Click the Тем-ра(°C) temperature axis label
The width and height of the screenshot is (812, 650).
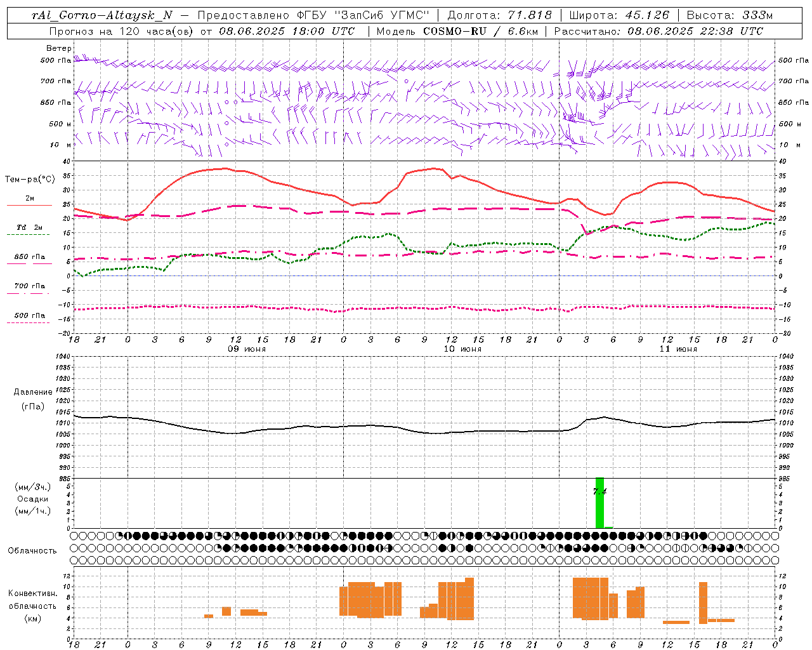[x=30, y=180]
